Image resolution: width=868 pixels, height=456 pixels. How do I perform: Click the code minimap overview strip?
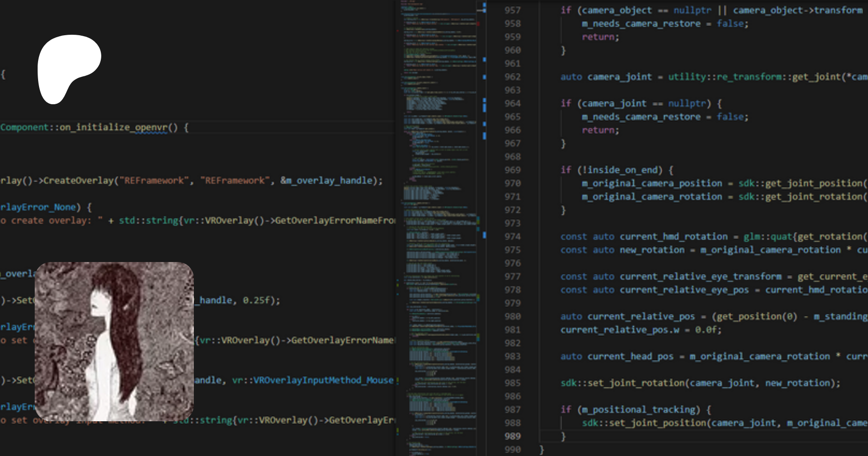[440, 227]
